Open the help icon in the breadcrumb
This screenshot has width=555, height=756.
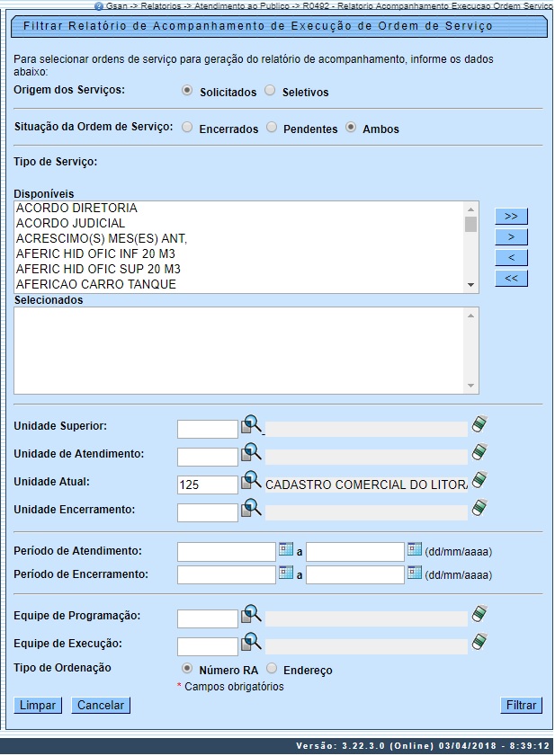click(x=99, y=5)
